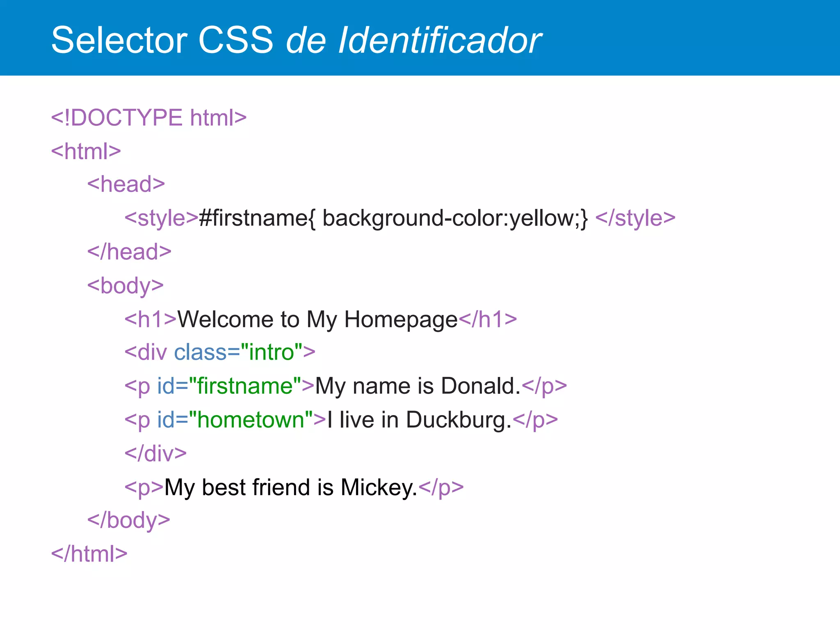Click the "<!DOCTYPE html>" line

click(x=149, y=118)
